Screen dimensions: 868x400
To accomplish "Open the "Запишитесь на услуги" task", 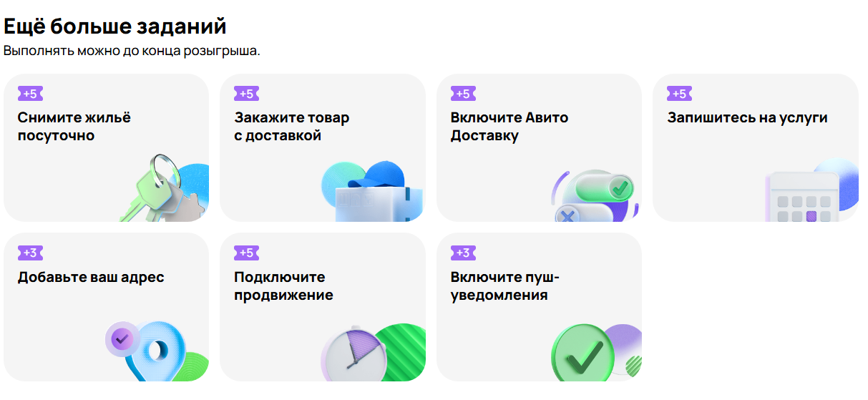I will click(x=756, y=147).
